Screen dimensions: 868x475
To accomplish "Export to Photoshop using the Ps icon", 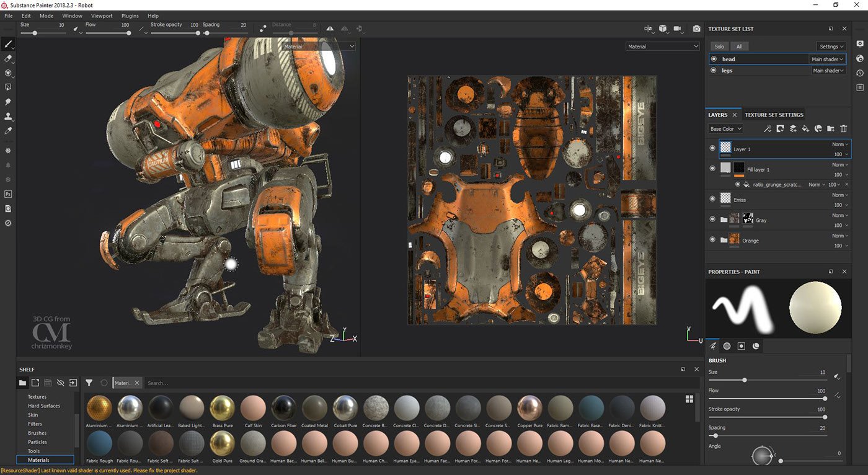I will [x=8, y=194].
